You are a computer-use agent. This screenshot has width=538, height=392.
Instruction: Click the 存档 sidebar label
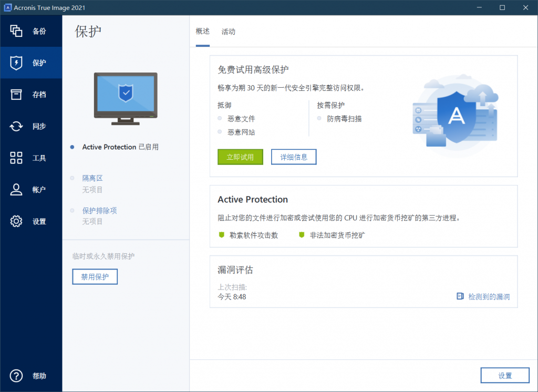tap(39, 95)
